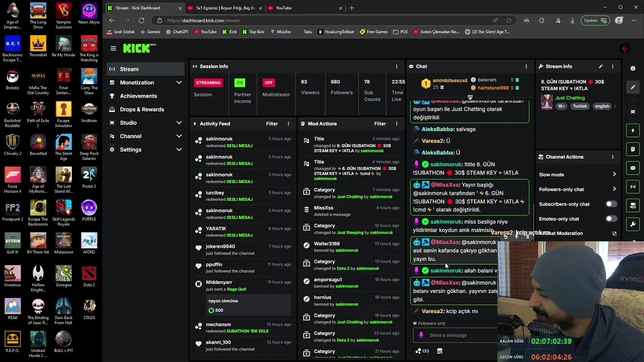Image resolution: width=644 pixels, height=362 pixels.
Task: Open the Top Kick bookmark
Action: click(x=253, y=32)
